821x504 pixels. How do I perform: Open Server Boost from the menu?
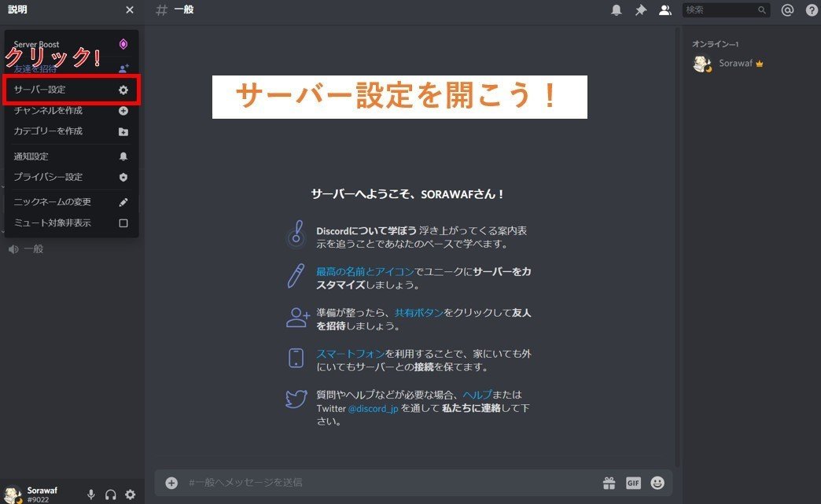72,45
